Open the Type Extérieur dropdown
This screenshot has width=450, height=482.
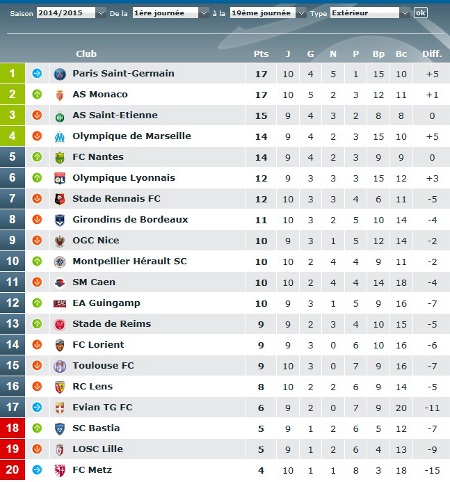point(370,13)
